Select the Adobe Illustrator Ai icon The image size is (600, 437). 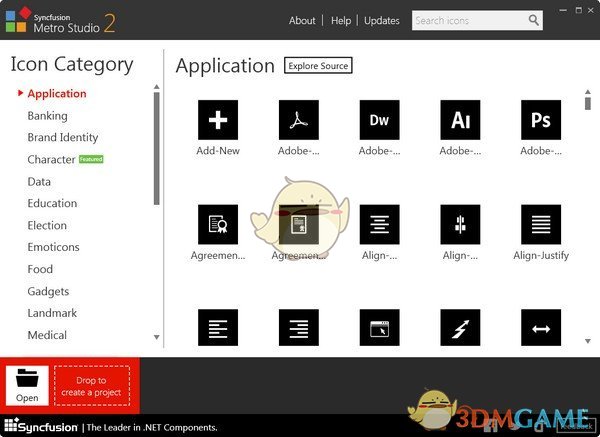pos(460,120)
